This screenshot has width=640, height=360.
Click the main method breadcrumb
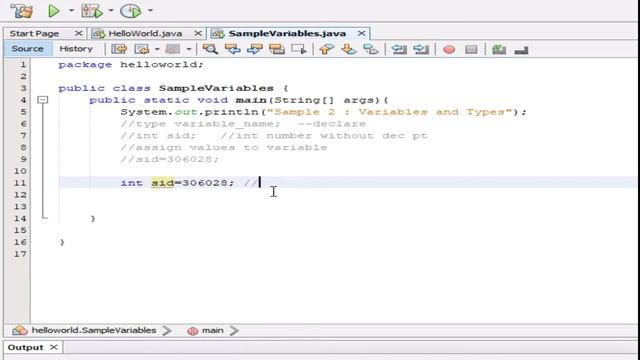tap(213, 330)
